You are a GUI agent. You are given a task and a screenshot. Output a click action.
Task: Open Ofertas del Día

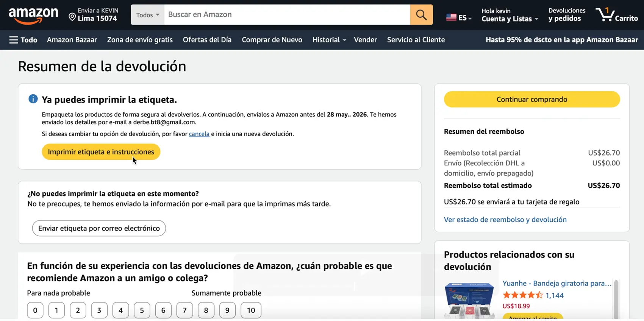point(207,40)
